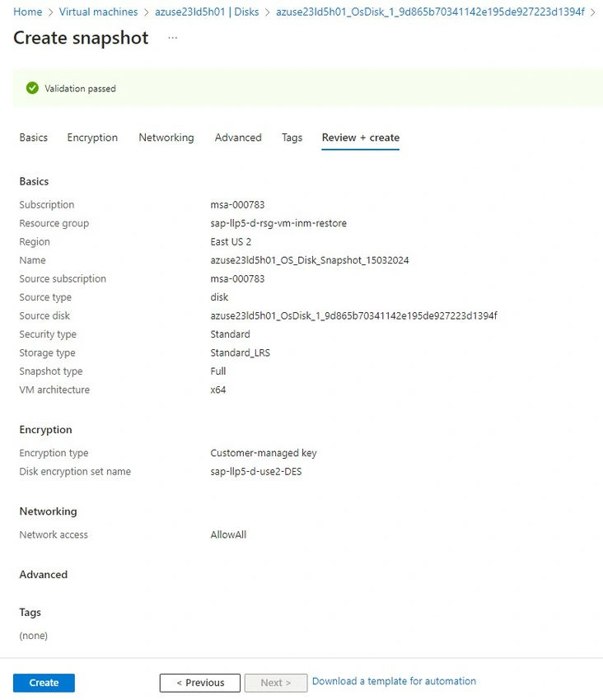
Task: Click the Disk encryption set name label
Action: click(75, 472)
